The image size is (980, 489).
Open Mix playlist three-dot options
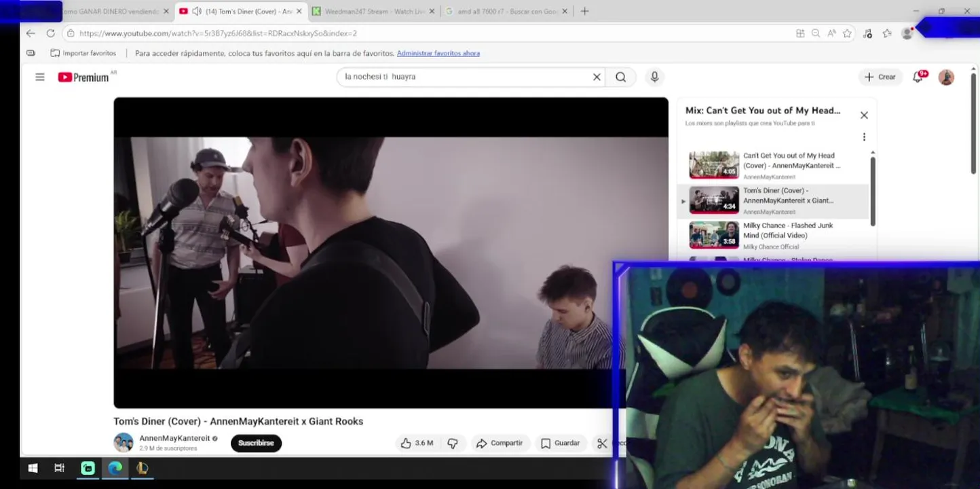point(864,137)
